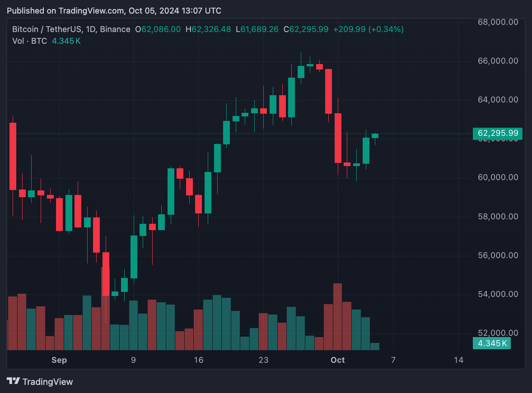Click the Vol · BTC indicator label
This screenshot has height=393, width=532.
(x=29, y=41)
